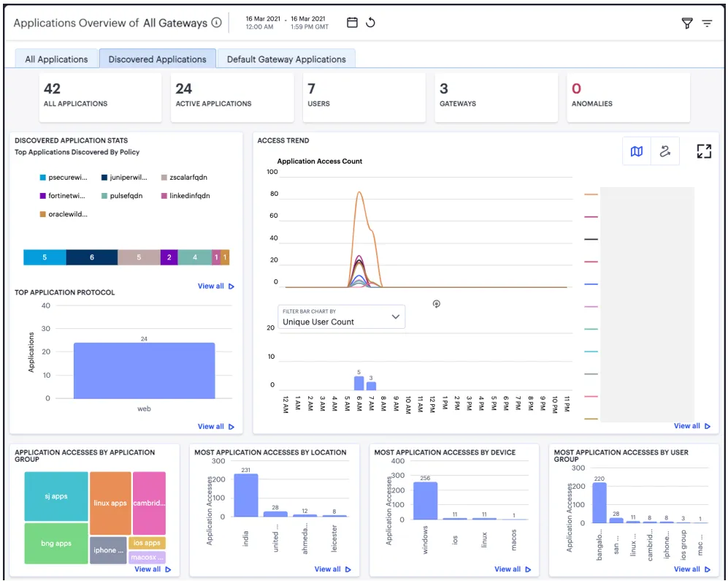Click View all under Application Group treemap

point(153,569)
